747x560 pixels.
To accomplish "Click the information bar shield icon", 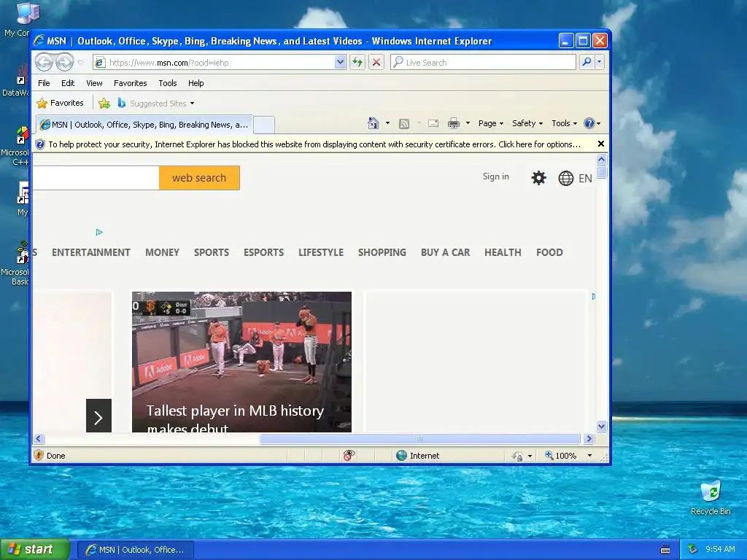I will click(40, 144).
